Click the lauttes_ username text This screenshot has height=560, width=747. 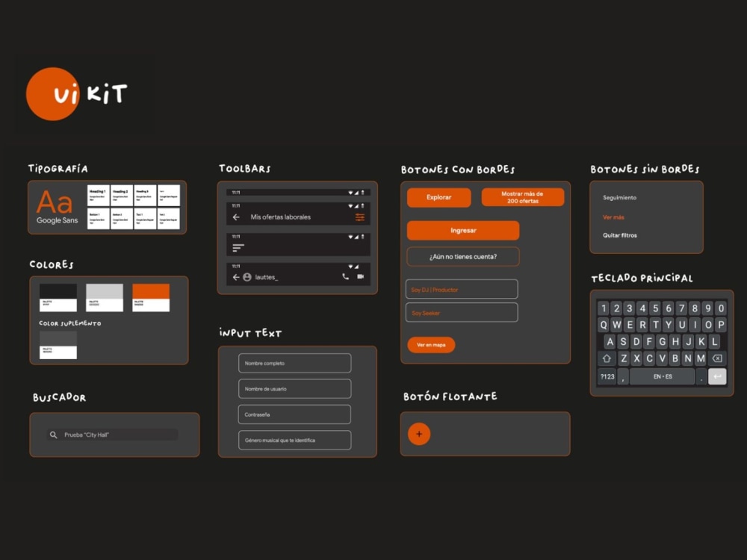tap(267, 277)
